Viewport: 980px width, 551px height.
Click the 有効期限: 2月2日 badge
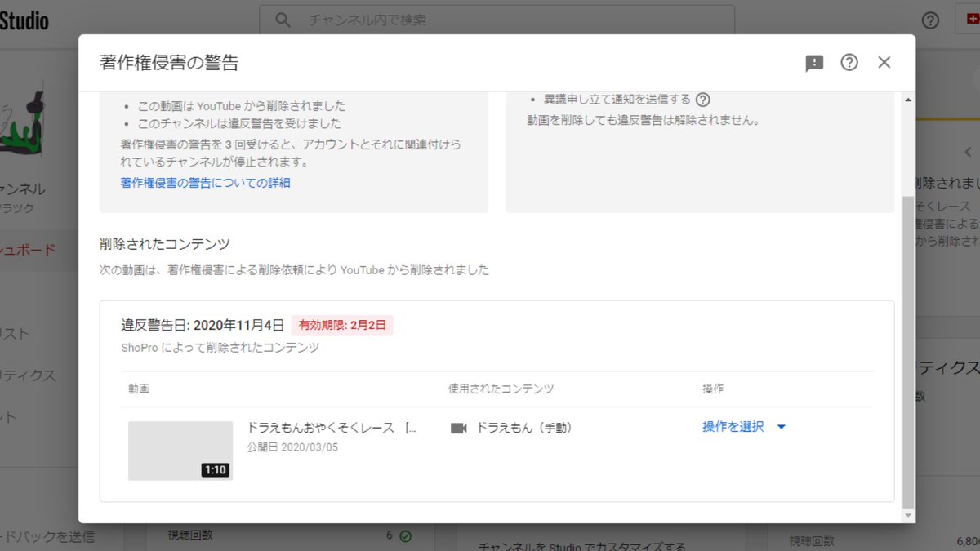point(342,325)
